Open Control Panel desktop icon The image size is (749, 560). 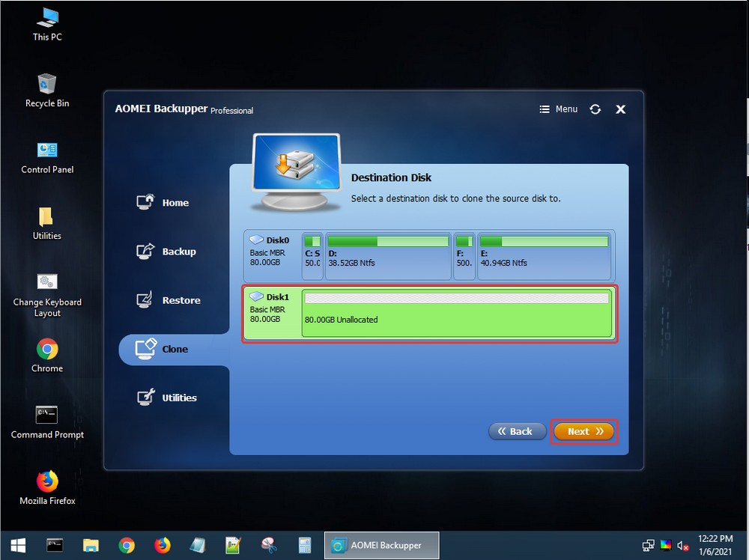pyautogui.click(x=47, y=156)
